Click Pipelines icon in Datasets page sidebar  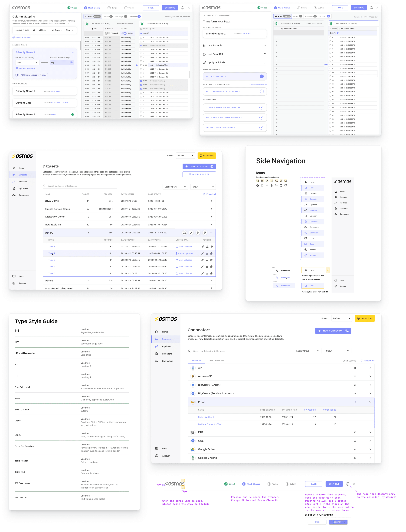14,182
